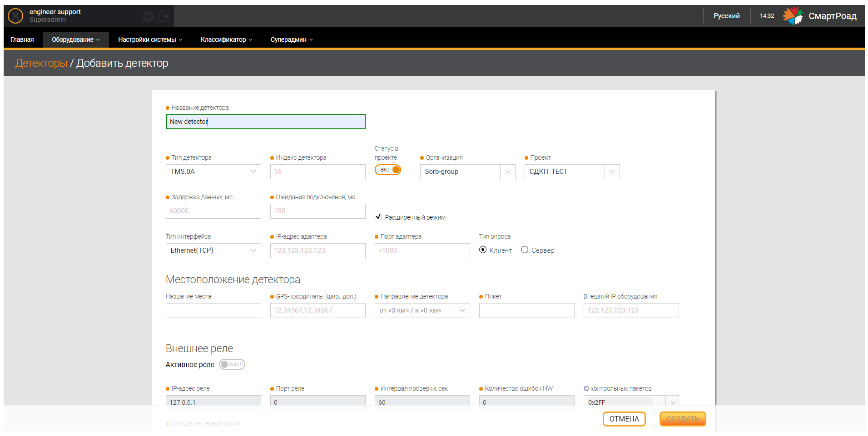Viewport: 868px width, 436px height.
Task: Click the Индекс детектора field
Action: [318, 171]
